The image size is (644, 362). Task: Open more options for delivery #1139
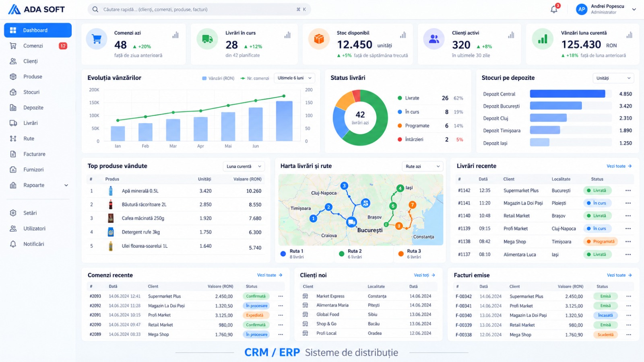pos(628,228)
